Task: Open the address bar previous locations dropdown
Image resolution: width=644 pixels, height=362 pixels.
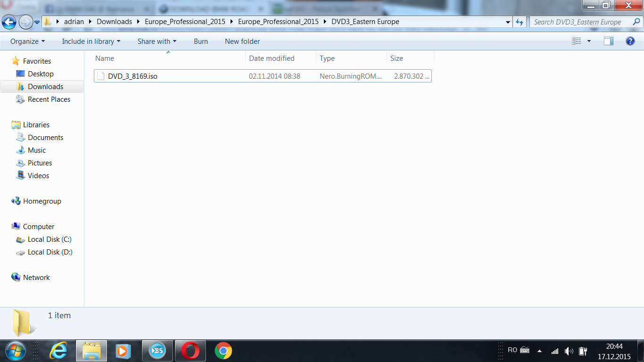Action: [x=508, y=22]
